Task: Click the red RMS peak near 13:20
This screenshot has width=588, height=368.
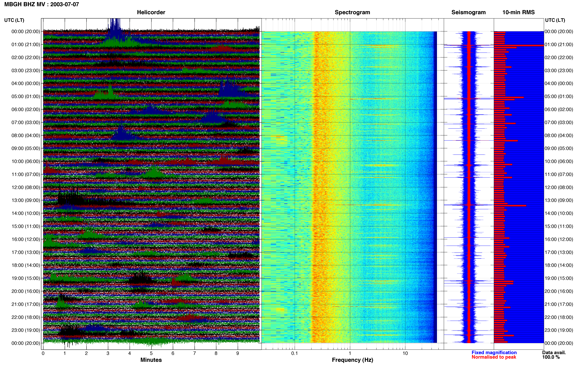Action: (510, 206)
